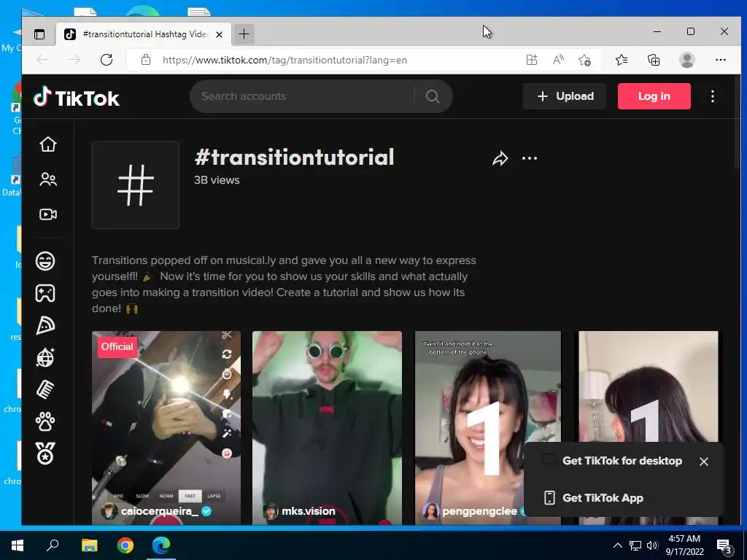The image size is (747, 560).
Task: Click the address bar URL
Action: coord(285,61)
